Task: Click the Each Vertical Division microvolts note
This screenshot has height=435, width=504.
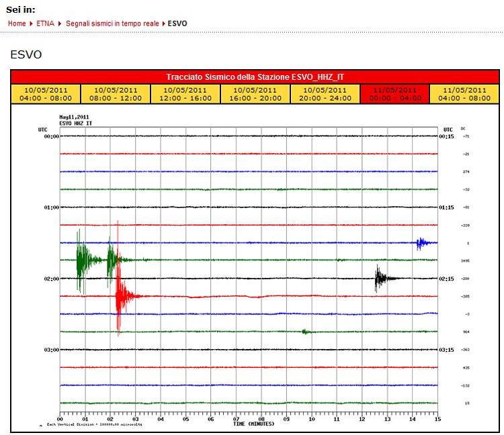Action: pos(95,424)
